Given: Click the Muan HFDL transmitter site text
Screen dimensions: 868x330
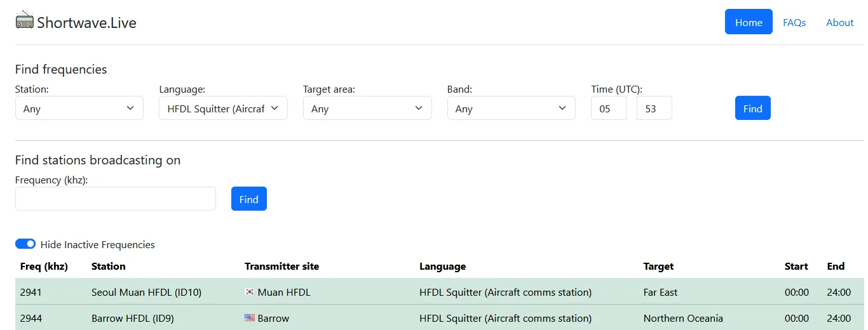Looking at the screenshot, I should (x=284, y=293).
